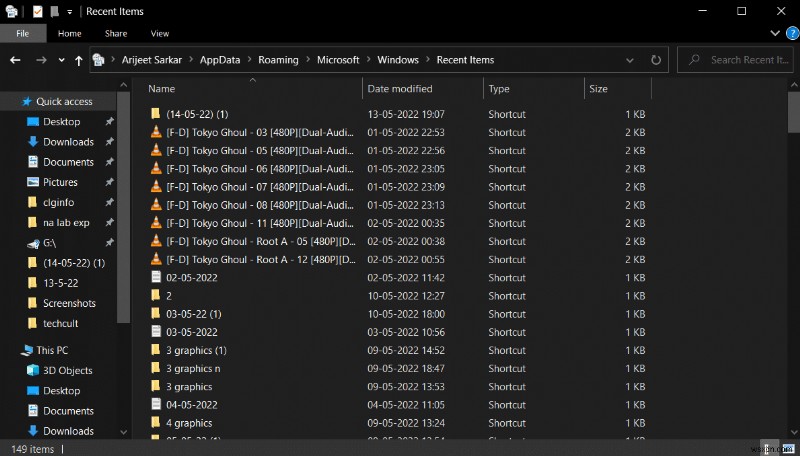Click the Properties quick access toolbar icon
The height and width of the screenshot is (456, 800).
37,12
